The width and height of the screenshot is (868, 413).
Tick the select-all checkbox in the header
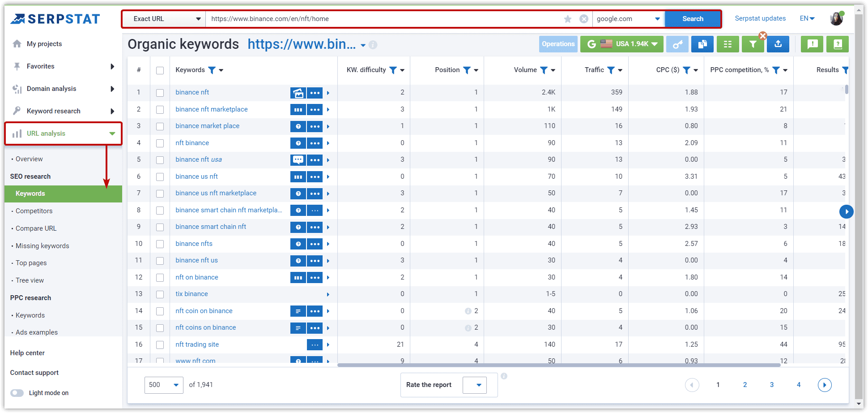tap(160, 70)
